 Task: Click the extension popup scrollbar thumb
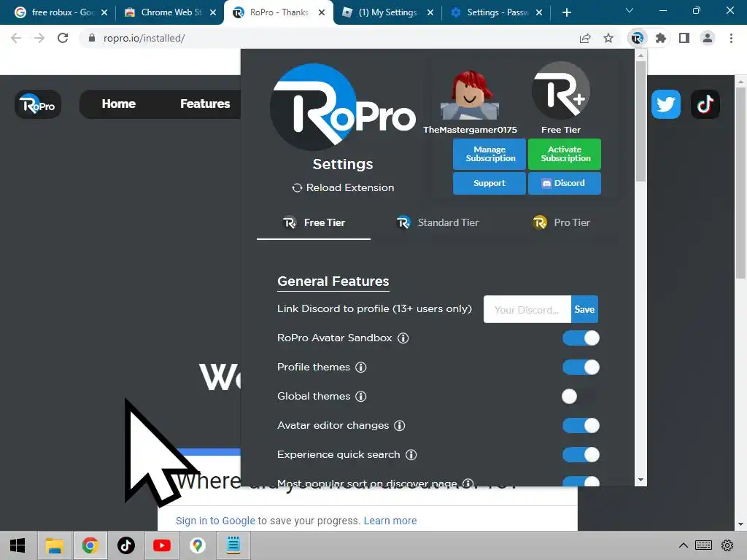click(640, 120)
